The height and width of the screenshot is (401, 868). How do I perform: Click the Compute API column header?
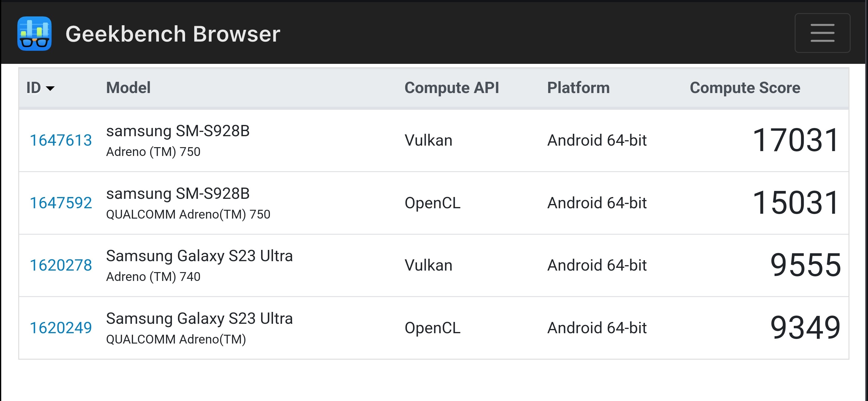pyautogui.click(x=452, y=88)
